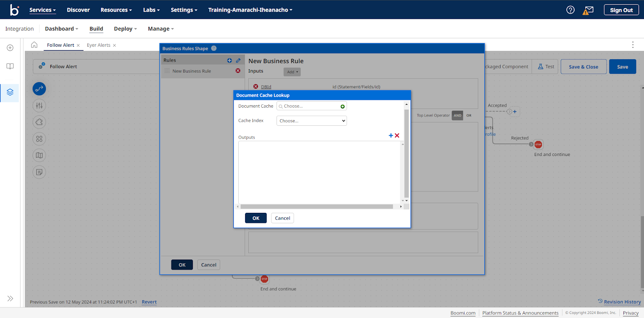Open the mail notifications icon
The height and width of the screenshot is (318, 644).
click(588, 10)
